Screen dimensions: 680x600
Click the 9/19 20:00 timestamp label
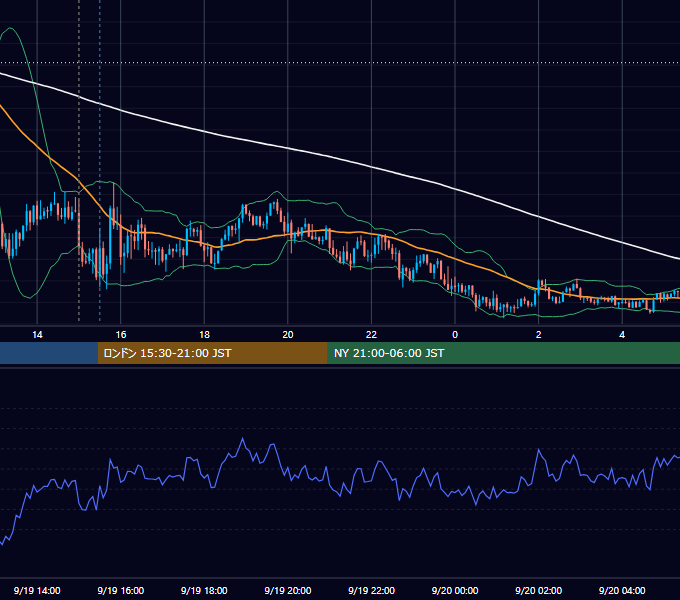pyautogui.click(x=288, y=590)
